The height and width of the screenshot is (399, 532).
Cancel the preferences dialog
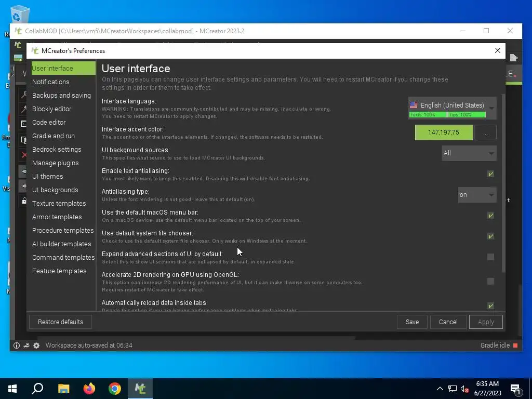coord(448,322)
